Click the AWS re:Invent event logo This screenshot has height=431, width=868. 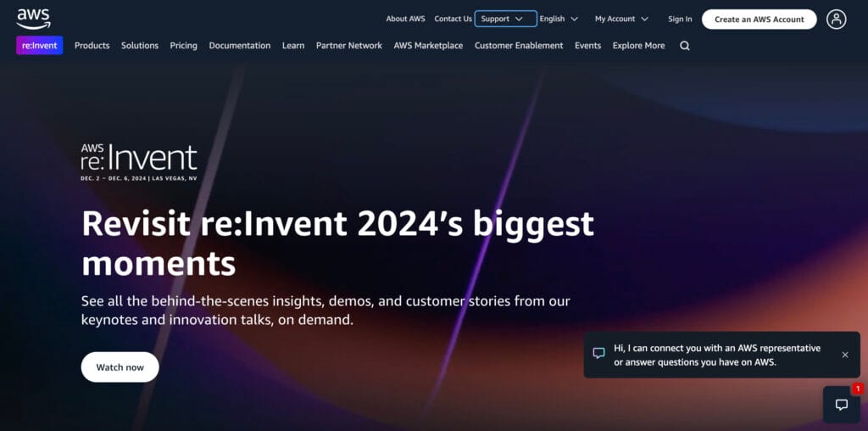pyautogui.click(x=139, y=163)
